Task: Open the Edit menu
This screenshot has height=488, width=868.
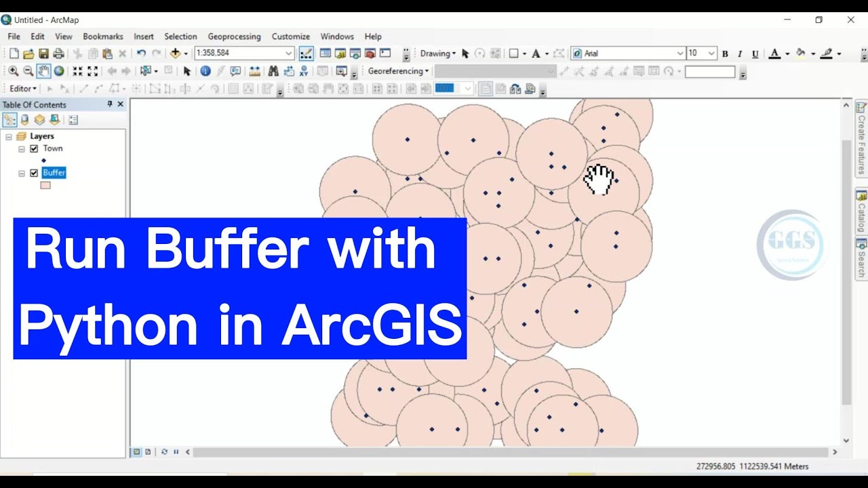Action: point(37,37)
